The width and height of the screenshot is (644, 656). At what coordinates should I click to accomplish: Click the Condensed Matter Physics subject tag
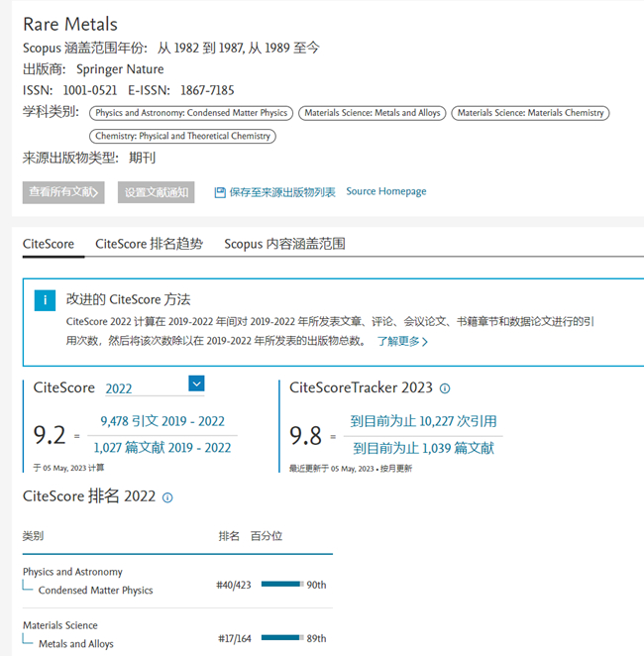190,113
